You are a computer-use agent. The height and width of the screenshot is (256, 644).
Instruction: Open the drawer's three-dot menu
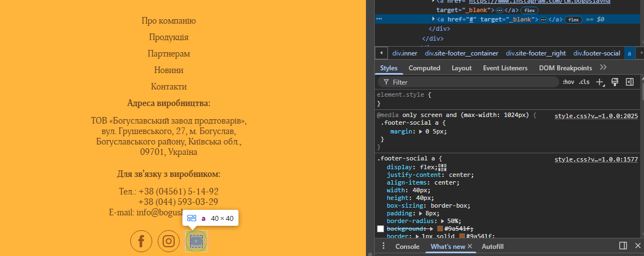pos(384,246)
